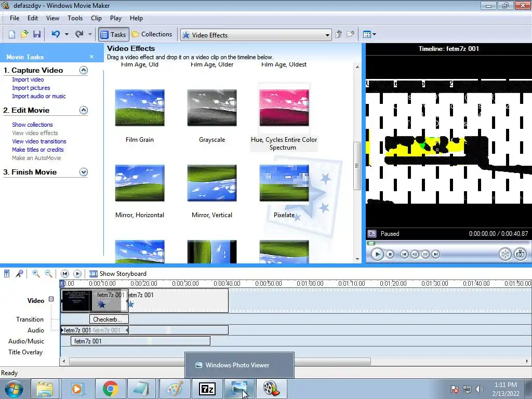Select the Mirror, Vertical effect thumbnail
532x399 pixels.
212,183
